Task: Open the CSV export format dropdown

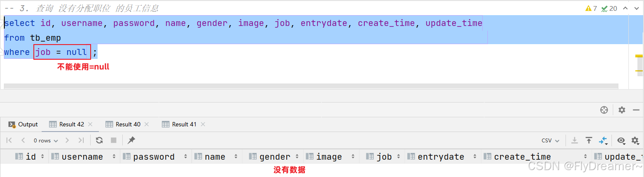Action: [x=551, y=140]
